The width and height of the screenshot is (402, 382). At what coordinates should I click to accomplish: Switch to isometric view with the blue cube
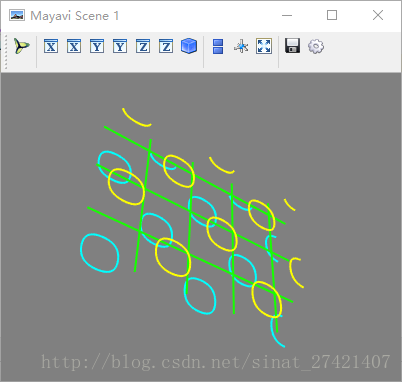(189, 46)
